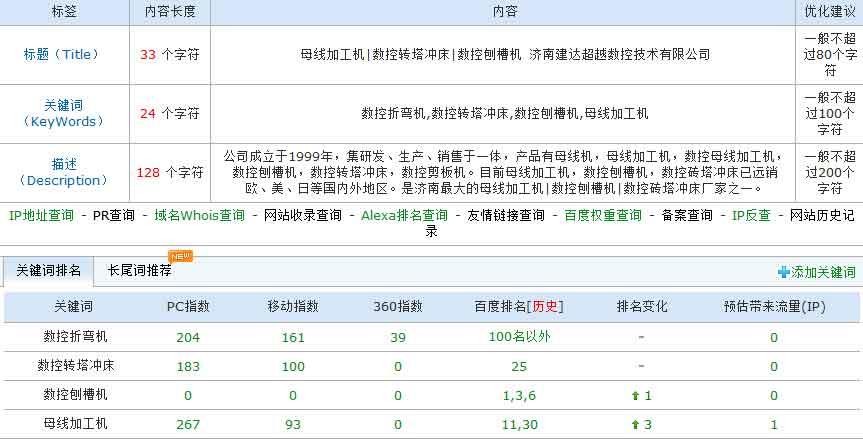The height and width of the screenshot is (440, 863).
Task: Click the IP反查 link
Action: pos(751,215)
